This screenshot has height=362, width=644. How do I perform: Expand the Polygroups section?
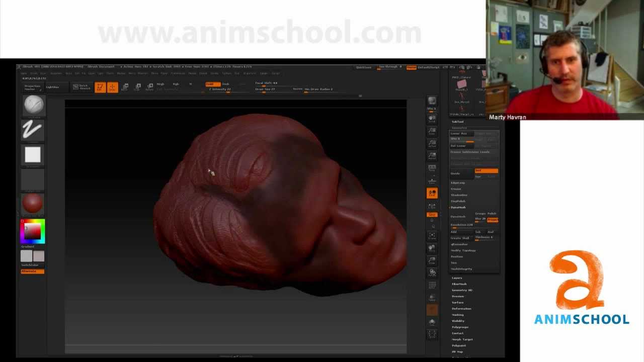click(460, 327)
